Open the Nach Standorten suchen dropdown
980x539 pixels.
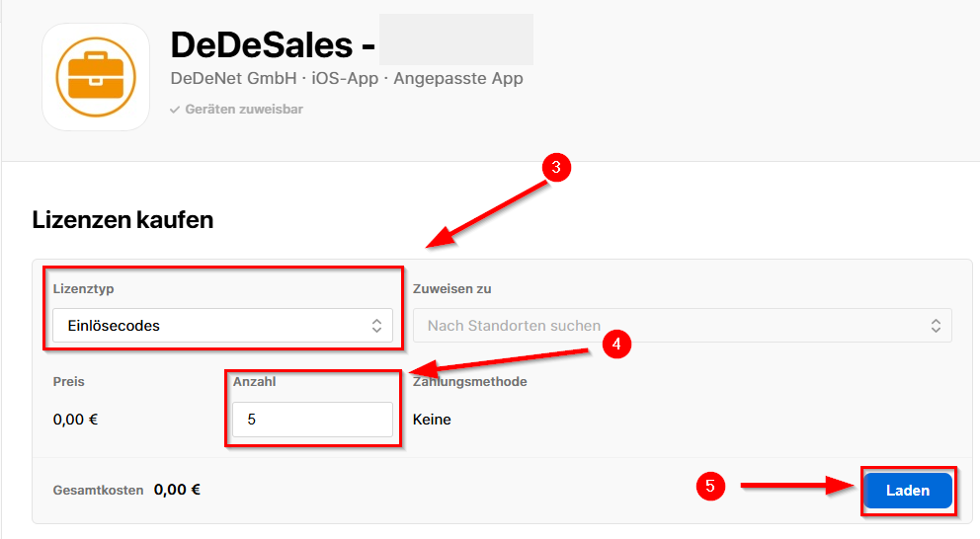[x=682, y=326]
